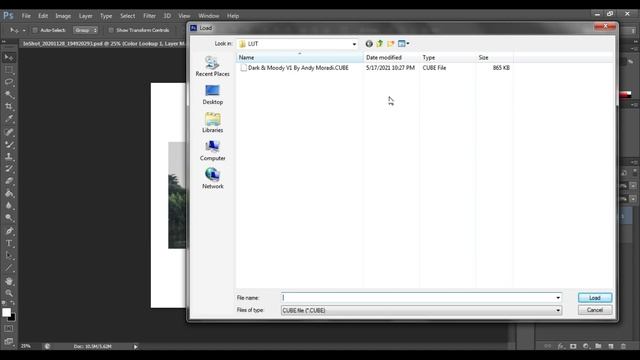Select the Clone Stamp tool

9,156
